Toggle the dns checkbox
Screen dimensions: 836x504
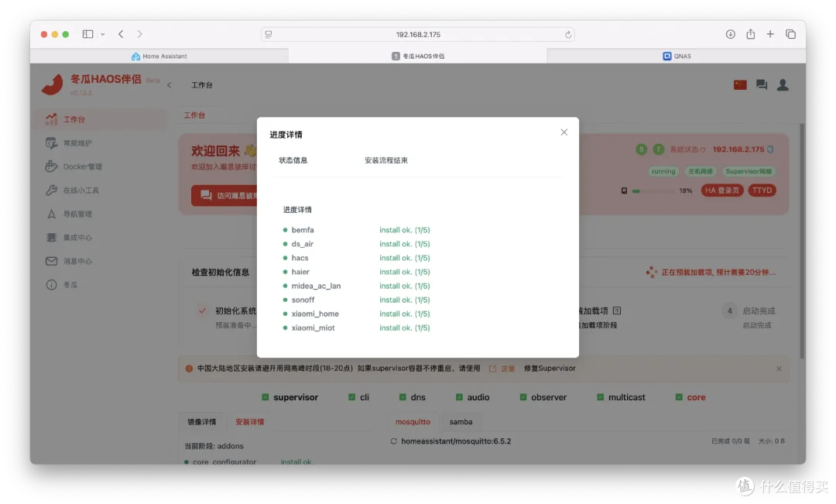point(403,397)
